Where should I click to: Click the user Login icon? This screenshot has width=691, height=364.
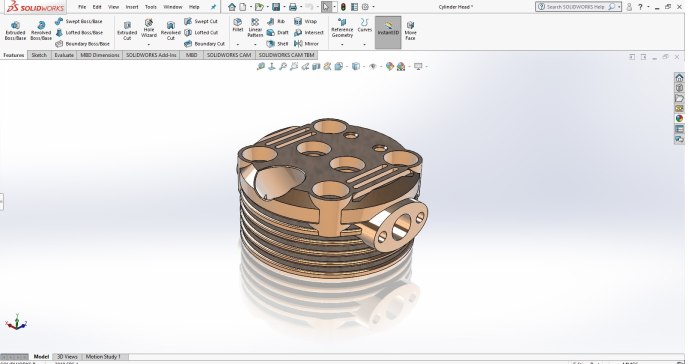629,7
